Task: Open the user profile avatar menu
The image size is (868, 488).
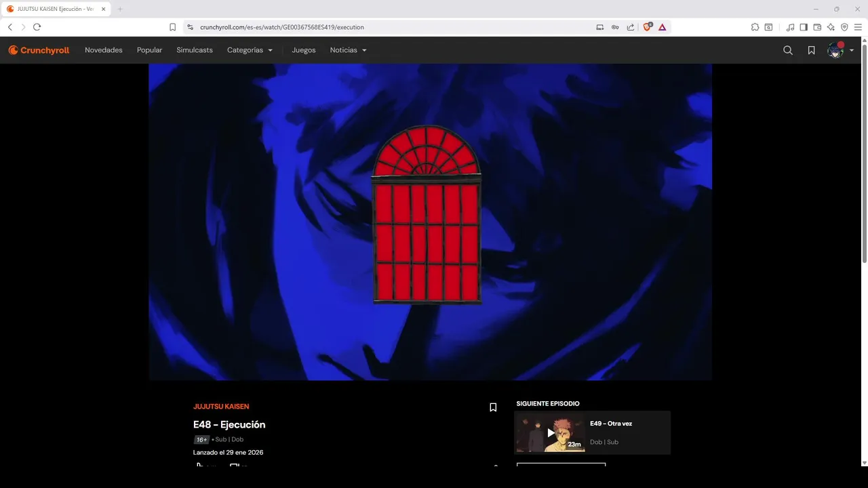Action: [835, 50]
